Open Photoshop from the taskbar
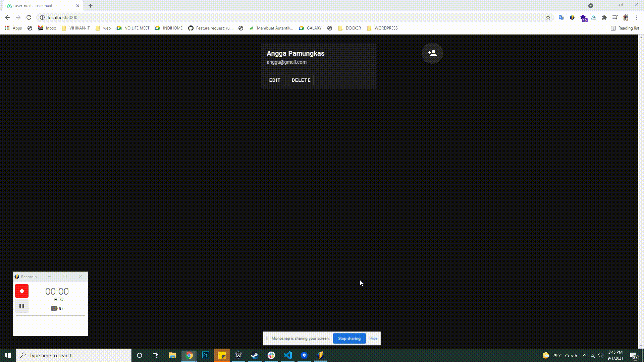The width and height of the screenshot is (644, 362). [205, 355]
